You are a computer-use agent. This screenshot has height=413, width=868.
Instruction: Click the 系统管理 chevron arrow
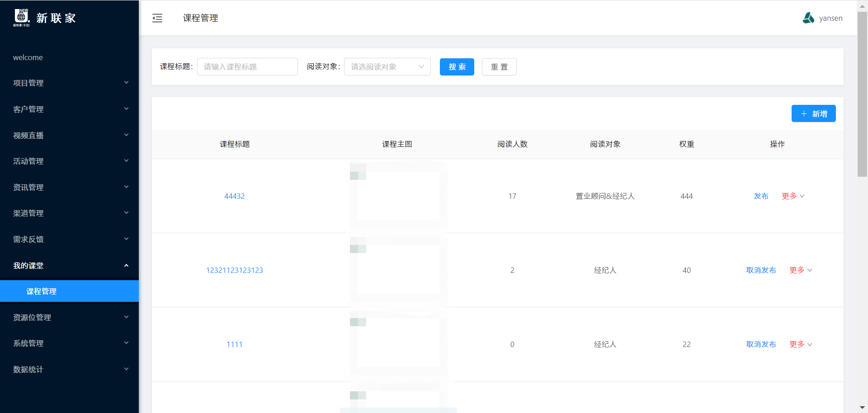pos(127,343)
